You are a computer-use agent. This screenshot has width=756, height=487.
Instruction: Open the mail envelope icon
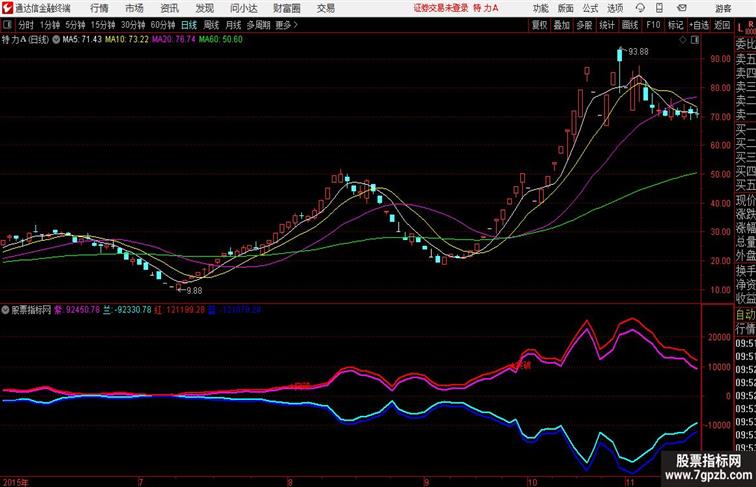coord(682,8)
